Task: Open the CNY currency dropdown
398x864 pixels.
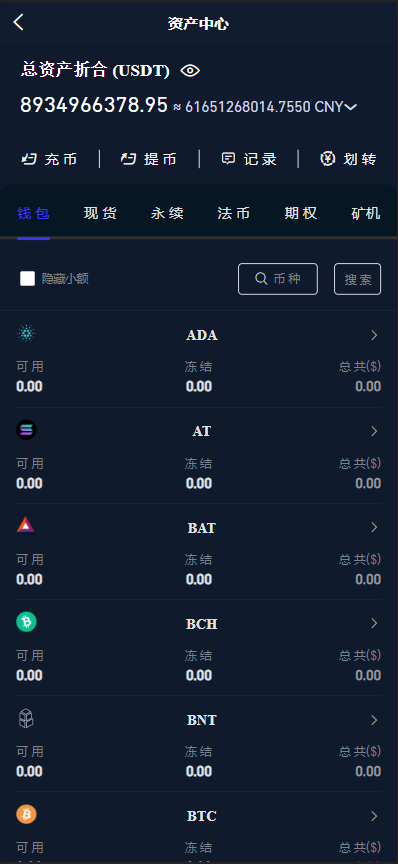Action: [x=351, y=107]
